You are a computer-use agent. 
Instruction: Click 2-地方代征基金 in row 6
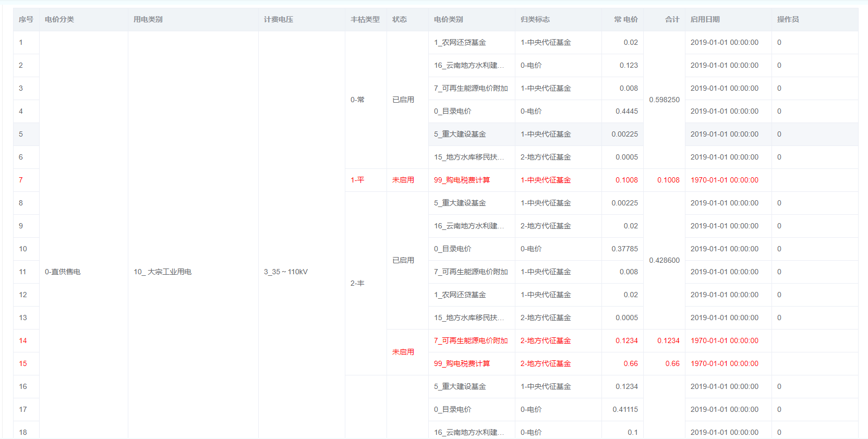click(546, 157)
